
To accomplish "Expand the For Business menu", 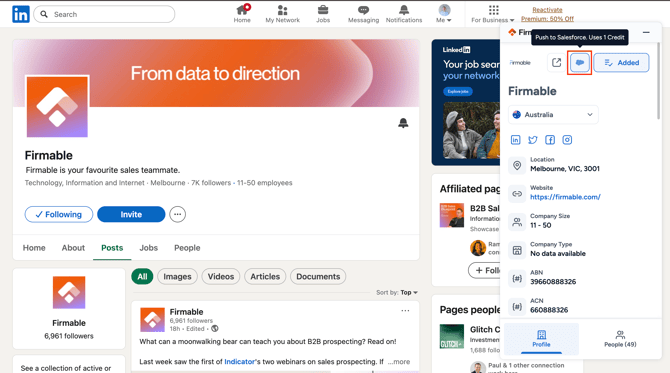I will [x=493, y=14].
